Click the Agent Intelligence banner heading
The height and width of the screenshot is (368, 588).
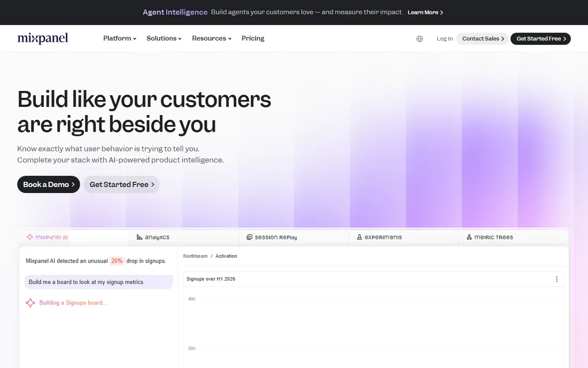(x=175, y=12)
